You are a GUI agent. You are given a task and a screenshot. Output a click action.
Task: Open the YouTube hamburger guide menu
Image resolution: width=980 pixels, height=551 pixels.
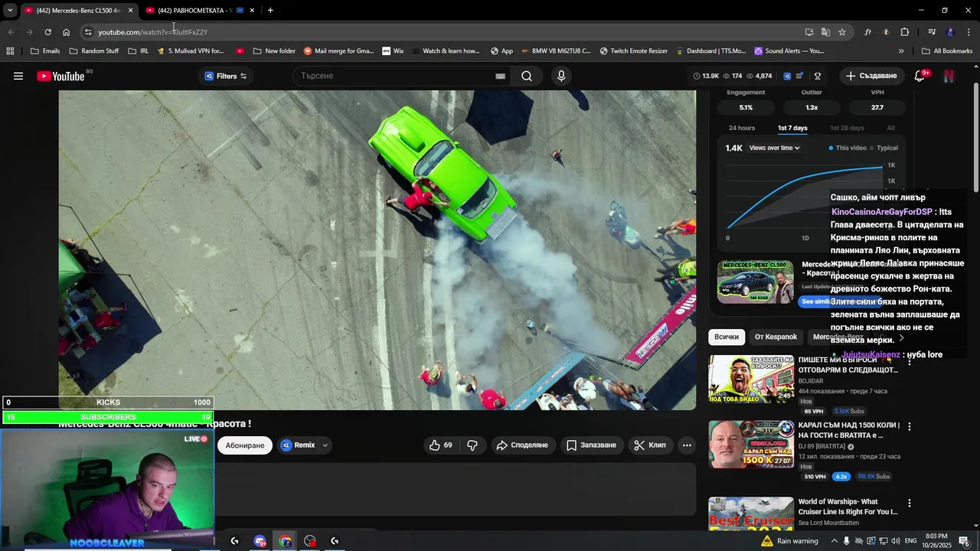click(18, 76)
